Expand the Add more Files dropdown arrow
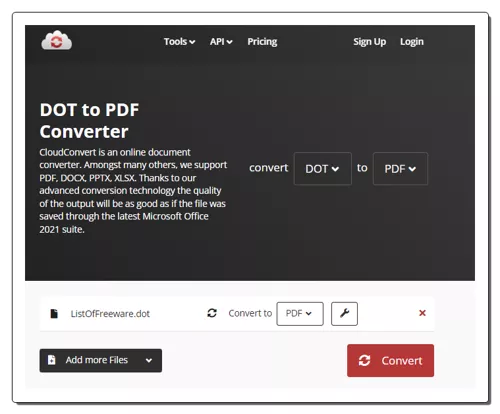The image size is (500, 414). pyautogui.click(x=149, y=360)
